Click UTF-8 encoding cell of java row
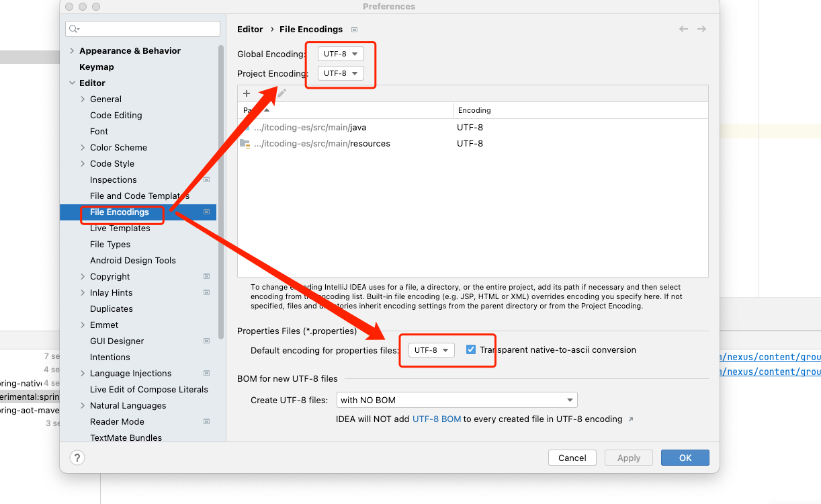This screenshot has height=504, width=821. click(470, 127)
